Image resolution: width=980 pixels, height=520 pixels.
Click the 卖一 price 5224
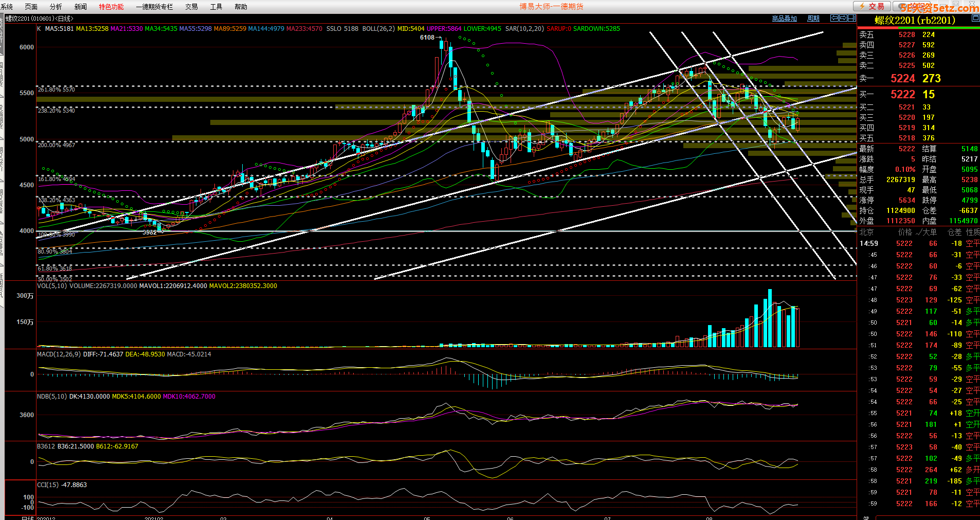902,79
